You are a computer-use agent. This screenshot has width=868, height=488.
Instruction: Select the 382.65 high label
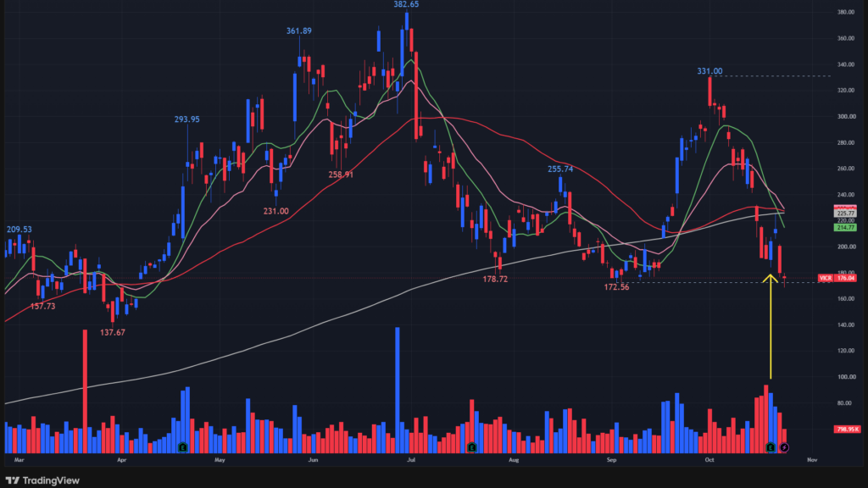(x=406, y=4)
